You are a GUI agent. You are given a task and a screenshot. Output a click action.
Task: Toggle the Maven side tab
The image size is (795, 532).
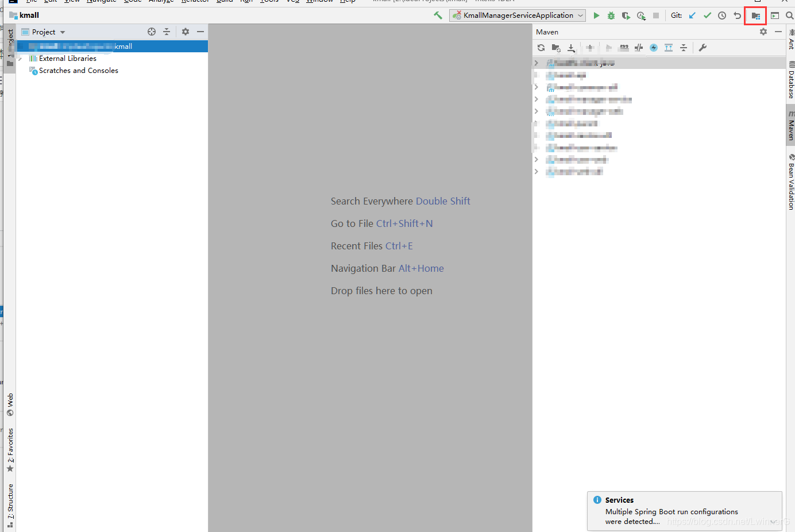tap(791, 125)
